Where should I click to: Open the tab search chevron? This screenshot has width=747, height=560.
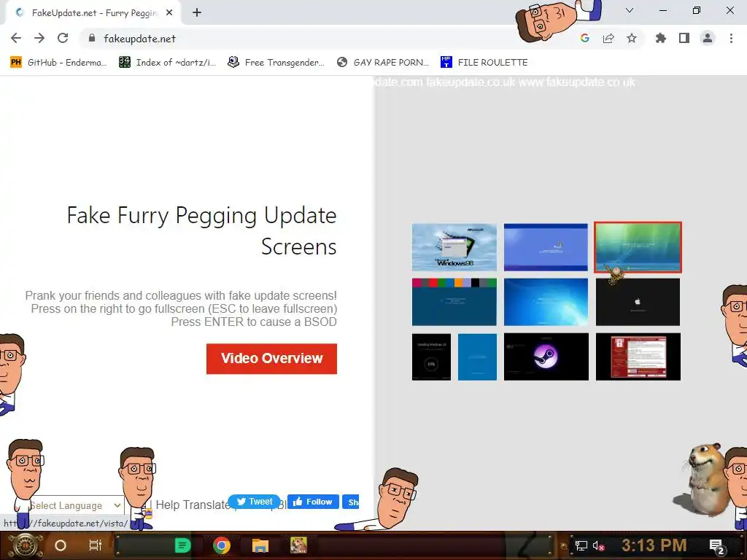point(630,10)
